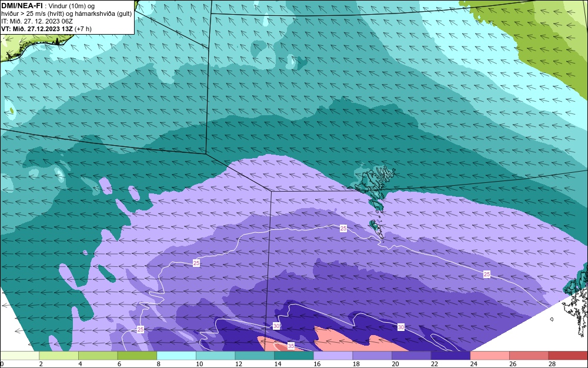Image resolution: width=588 pixels, height=368 pixels.
Task: Choose the above 28 m/s dark red legend swatch
Action: (x=568, y=356)
